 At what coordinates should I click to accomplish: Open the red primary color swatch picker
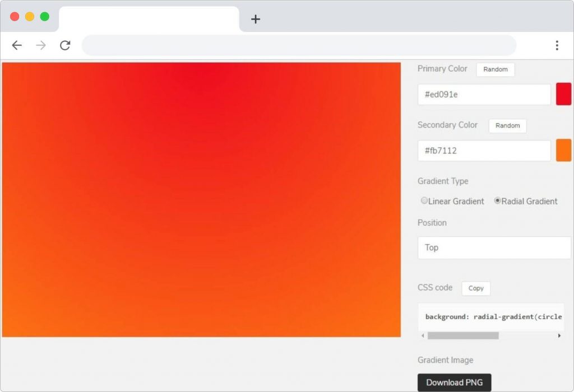tap(563, 94)
